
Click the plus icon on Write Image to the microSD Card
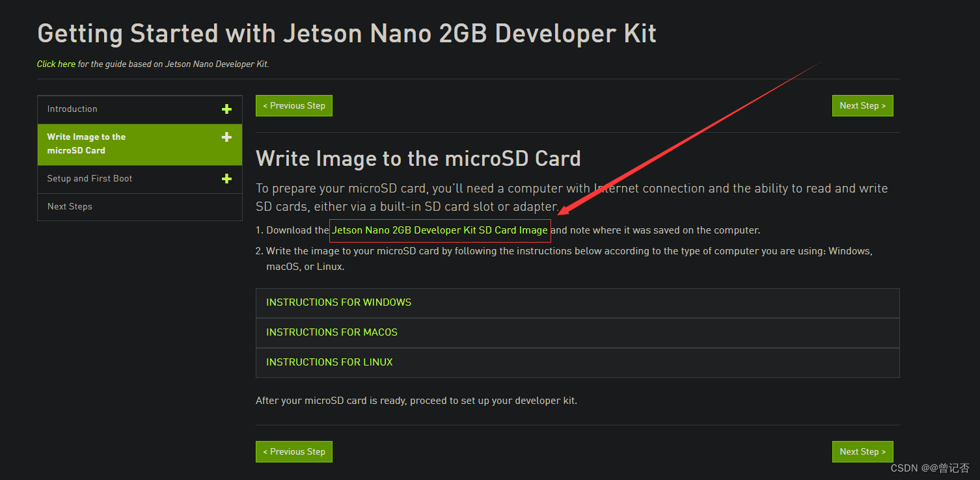point(226,137)
